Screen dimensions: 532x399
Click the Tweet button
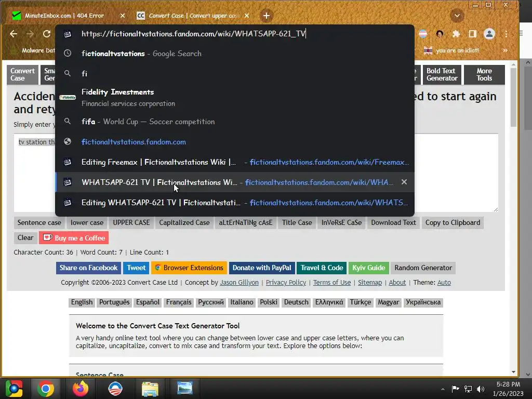click(x=136, y=268)
